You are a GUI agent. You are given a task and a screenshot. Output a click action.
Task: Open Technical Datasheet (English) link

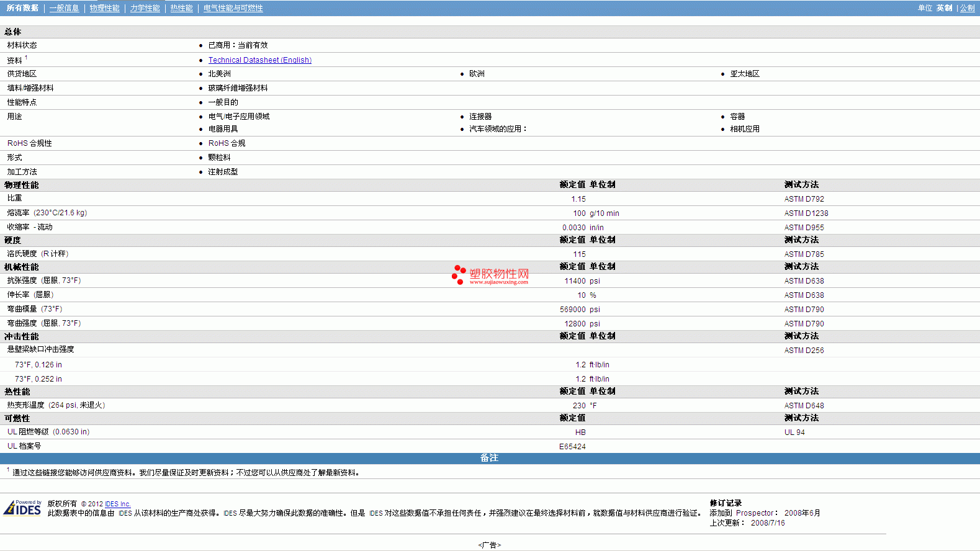(260, 60)
